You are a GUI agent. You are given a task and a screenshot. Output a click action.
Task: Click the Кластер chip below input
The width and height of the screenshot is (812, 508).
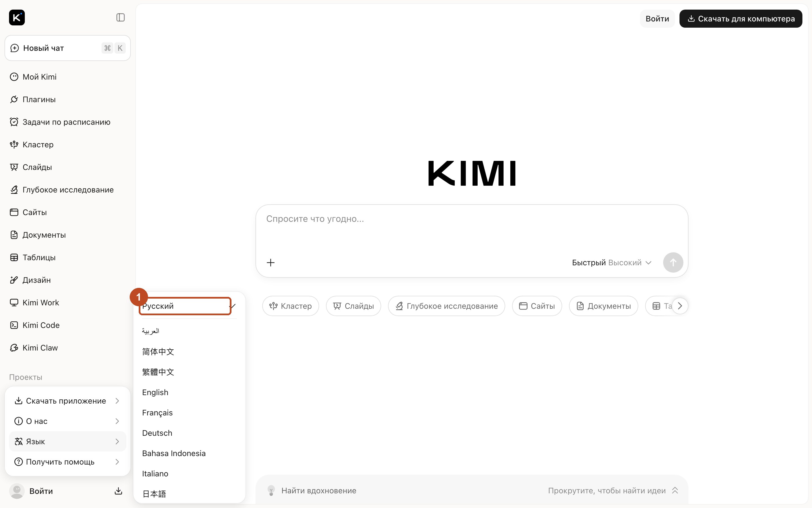click(291, 306)
